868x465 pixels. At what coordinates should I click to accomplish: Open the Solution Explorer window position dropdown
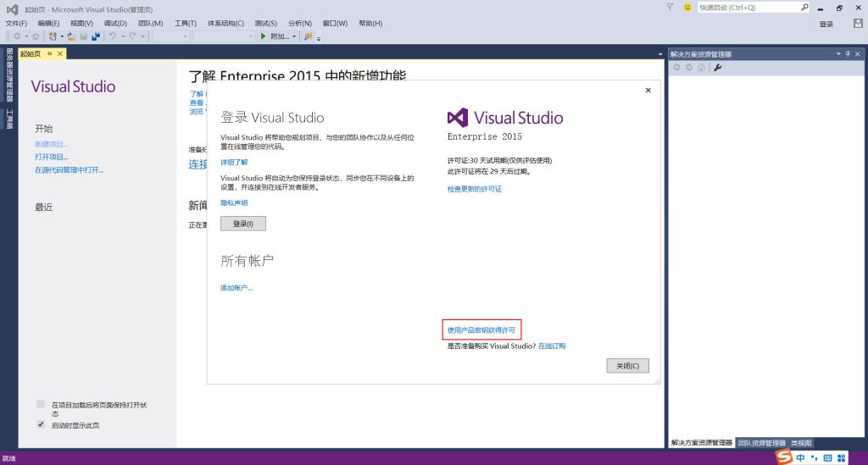coord(838,53)
